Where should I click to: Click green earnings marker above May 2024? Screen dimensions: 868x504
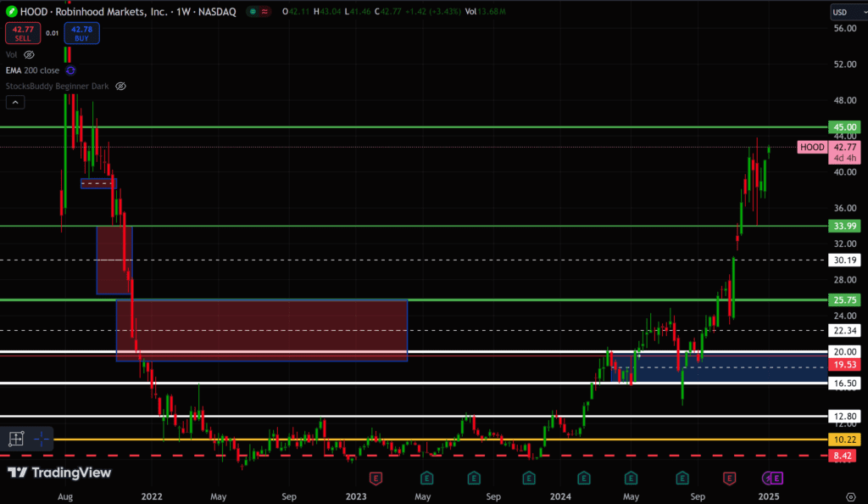631,478
